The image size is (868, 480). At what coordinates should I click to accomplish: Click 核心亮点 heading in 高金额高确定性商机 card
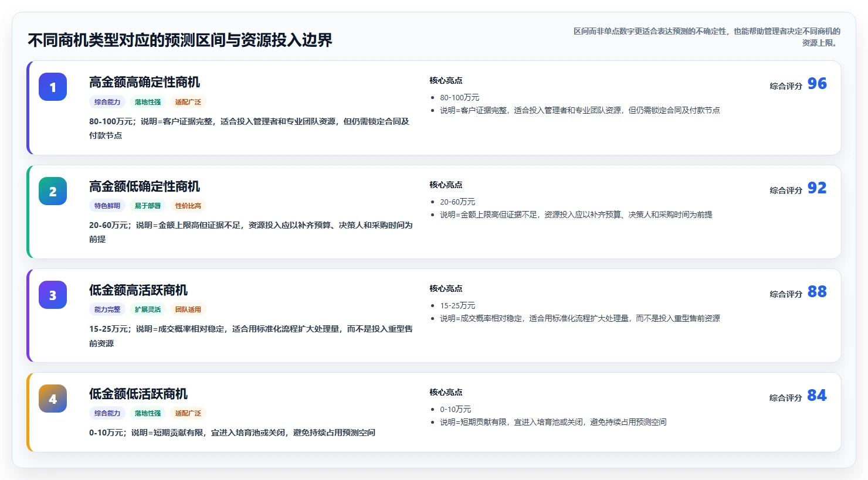coord(446,81)
